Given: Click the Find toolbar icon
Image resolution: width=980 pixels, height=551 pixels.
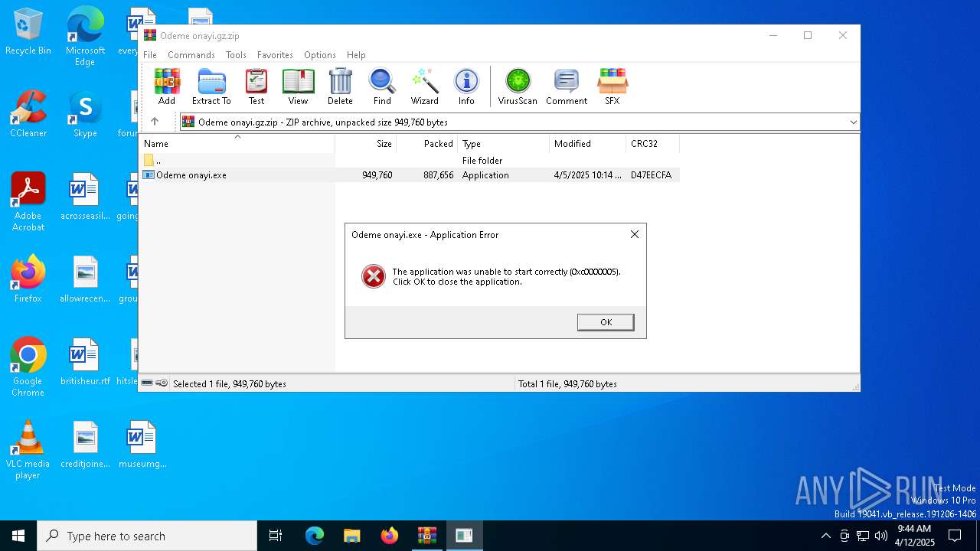Looking at the screenshot, I should pos(382,86).
